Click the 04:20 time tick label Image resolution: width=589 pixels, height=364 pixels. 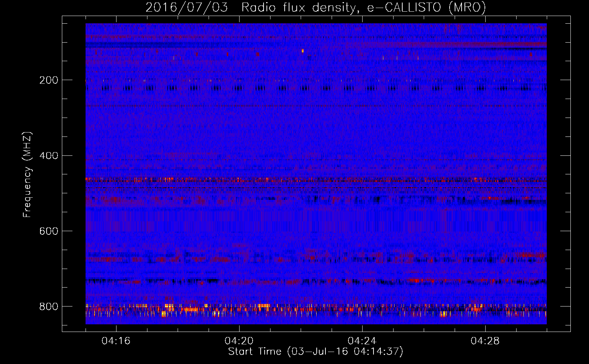[x=239, y=341]
